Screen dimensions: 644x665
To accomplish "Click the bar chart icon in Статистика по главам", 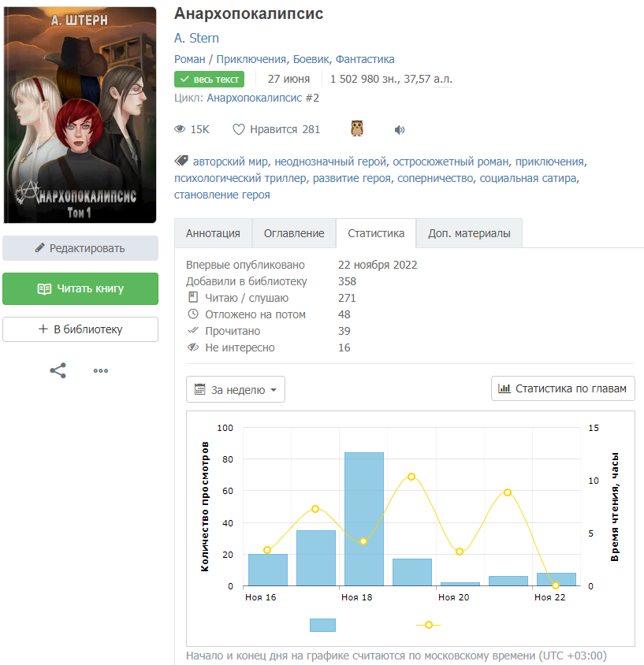I will coord(504,388).
